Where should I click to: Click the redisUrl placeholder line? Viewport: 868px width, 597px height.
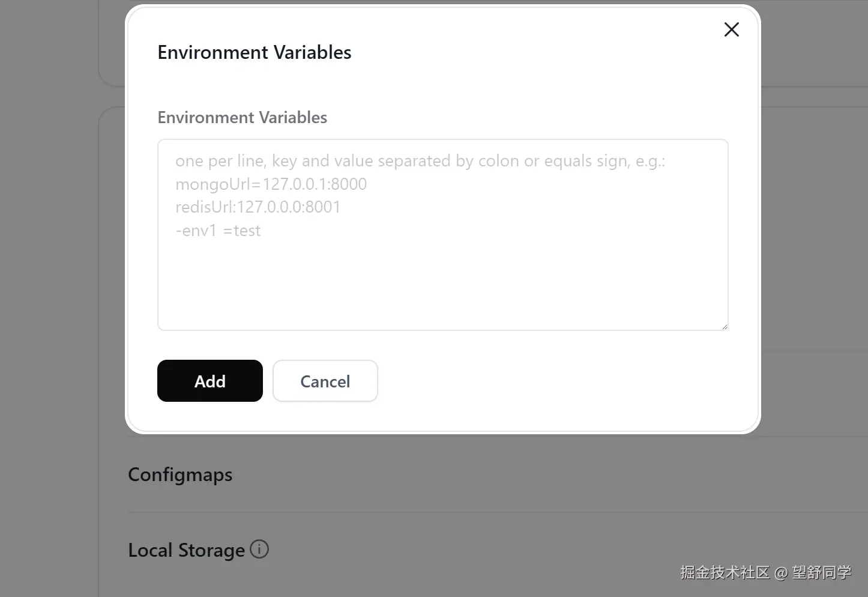tap(258, 207)
